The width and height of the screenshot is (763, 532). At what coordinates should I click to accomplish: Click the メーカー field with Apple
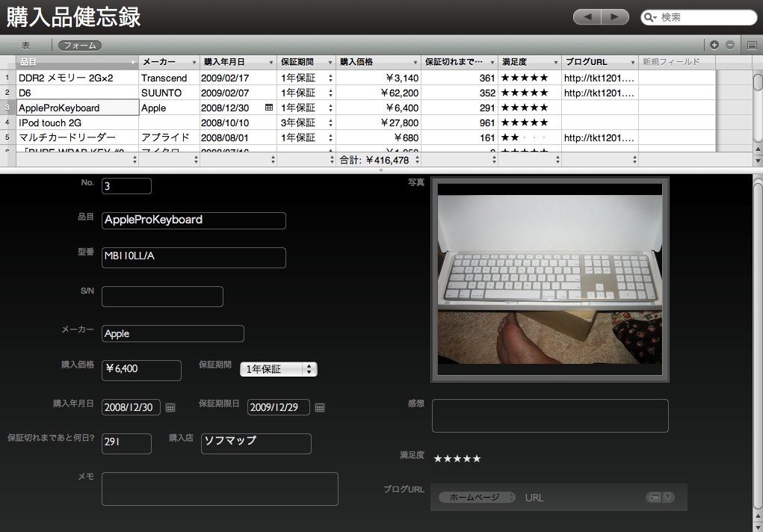coord(173,334)
